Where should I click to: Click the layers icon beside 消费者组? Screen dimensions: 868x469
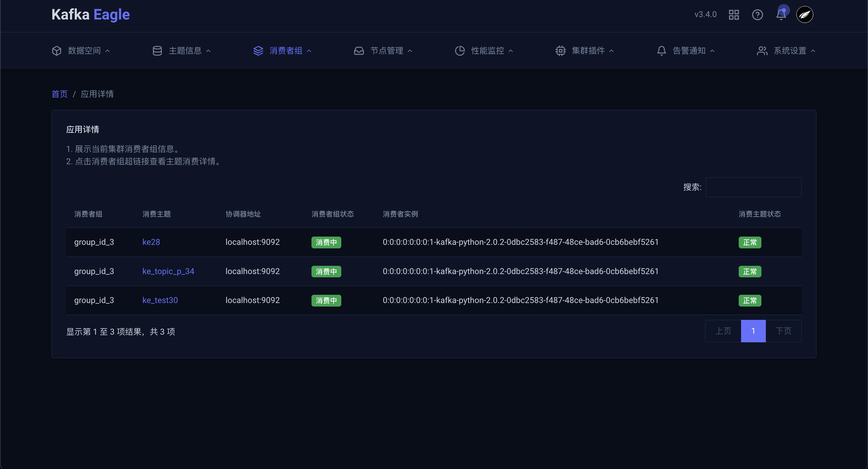(x=258, y=51)
